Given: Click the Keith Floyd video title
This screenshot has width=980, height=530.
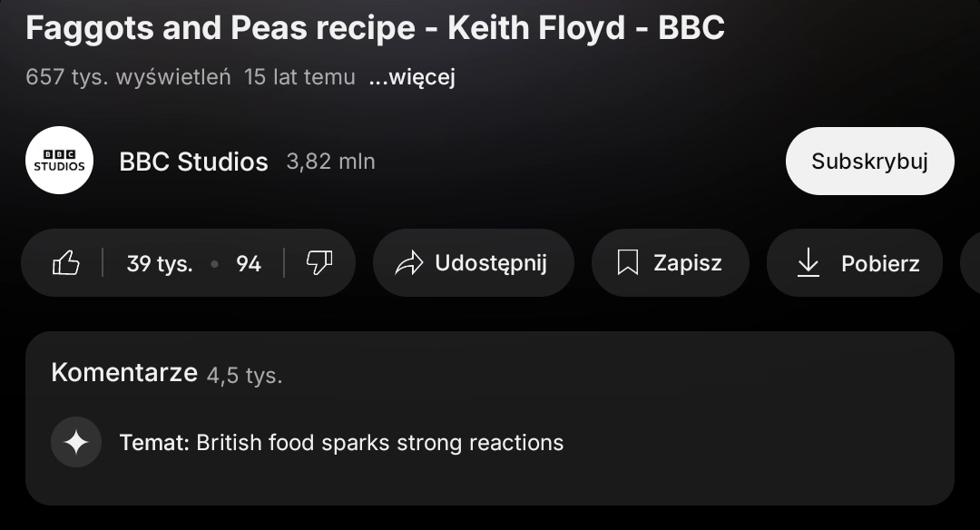Looking at the screenshot, I should pos(375,28).
